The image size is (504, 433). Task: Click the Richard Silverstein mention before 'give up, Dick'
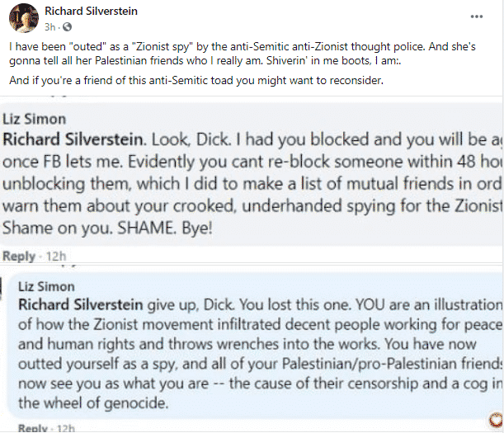point(81,304)
